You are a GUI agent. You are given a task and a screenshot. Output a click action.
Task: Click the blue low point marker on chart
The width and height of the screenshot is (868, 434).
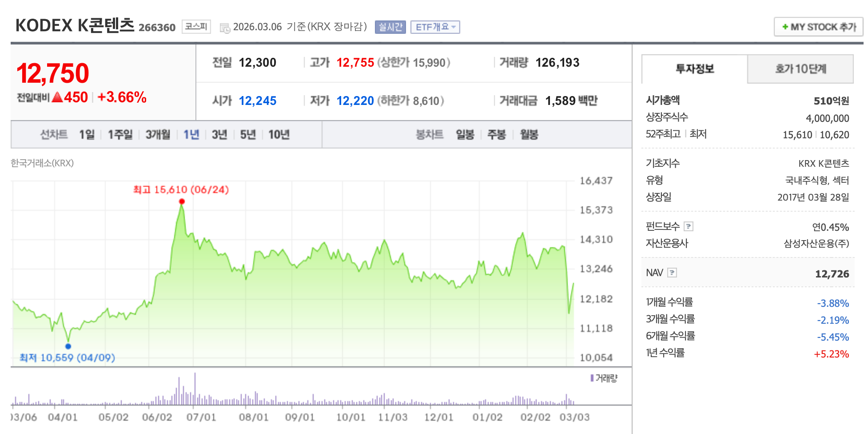click(68, 346)
